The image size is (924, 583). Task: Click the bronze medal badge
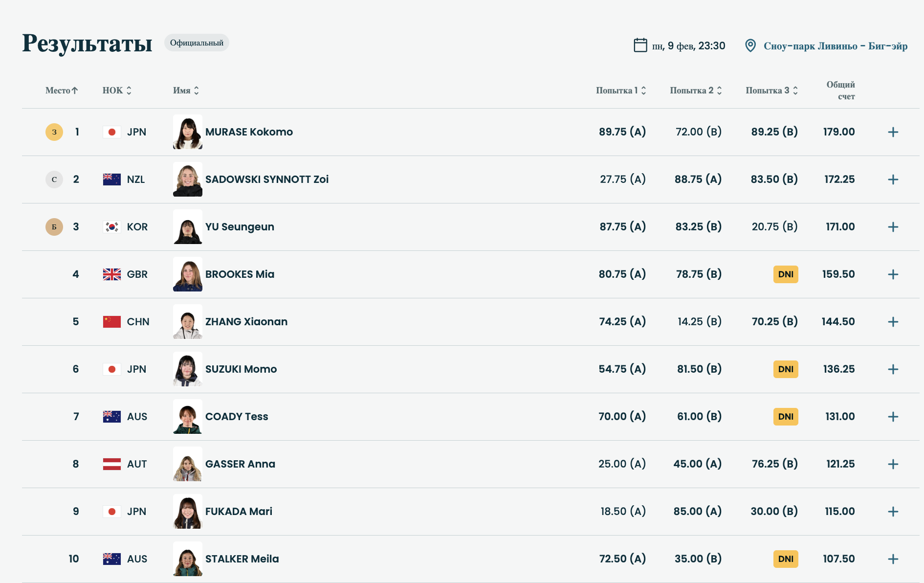point(54,227)
